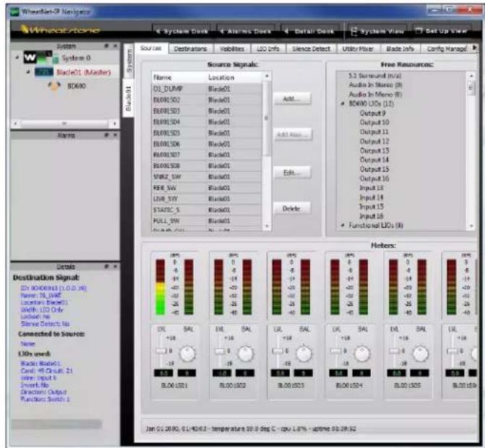The width and height of the screenshot is (485, 448).
Task: Click the BL001S01 level fader
Action: coord(161,351)
